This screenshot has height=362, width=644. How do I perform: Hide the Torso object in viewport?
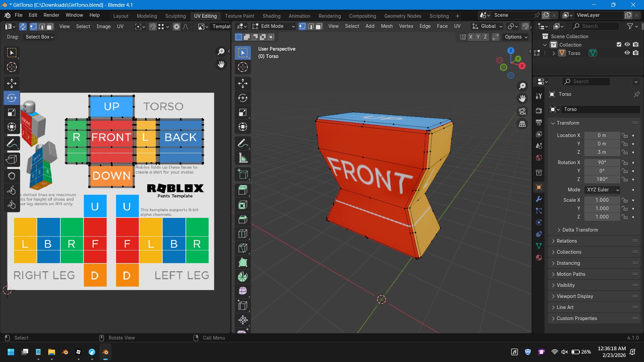click(x=627, y=53)
